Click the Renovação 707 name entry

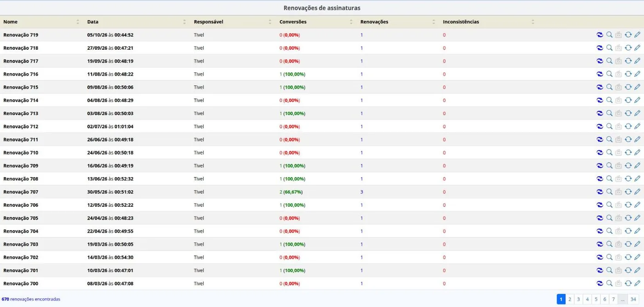click(21, 192)
